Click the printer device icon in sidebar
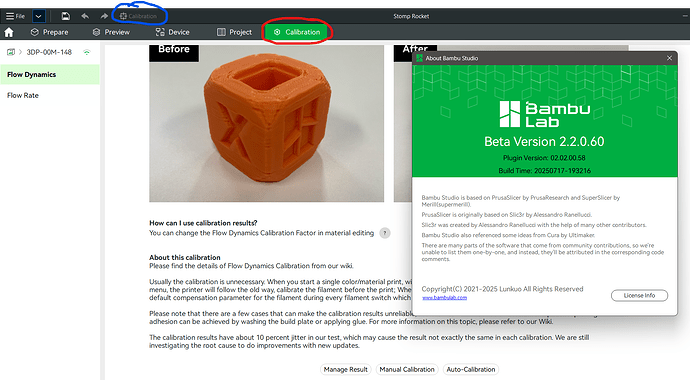The image size is (690, 380). (x=11, y=52)
